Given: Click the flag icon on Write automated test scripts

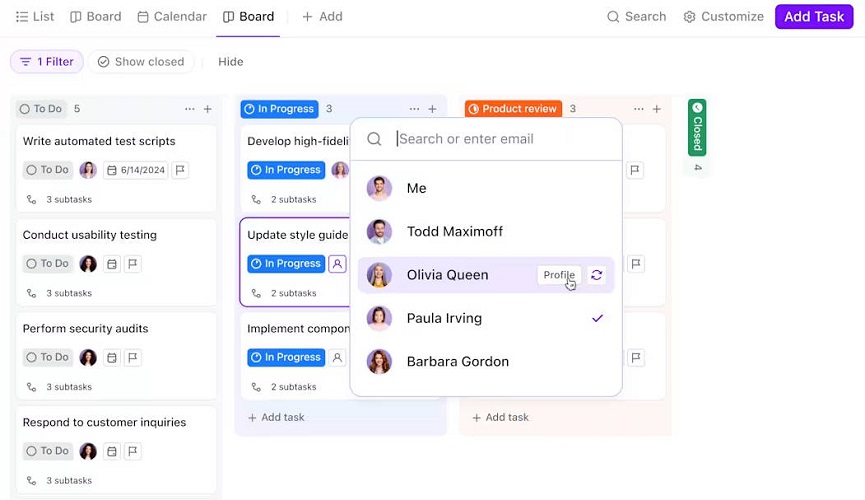Looking at the screenshot, I should click(180, 170).
